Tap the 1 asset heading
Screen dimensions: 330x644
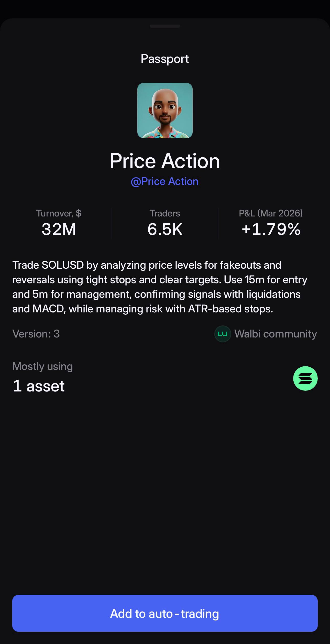pos(39,386)
